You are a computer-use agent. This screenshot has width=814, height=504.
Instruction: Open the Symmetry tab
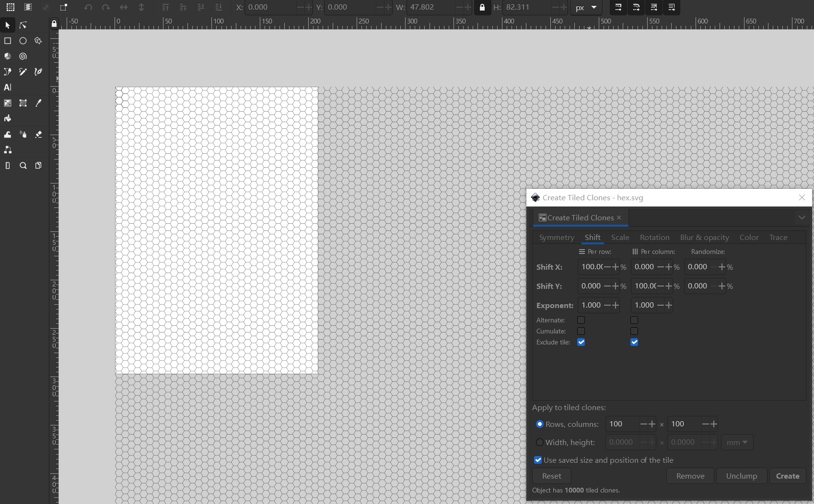(557, 237)
